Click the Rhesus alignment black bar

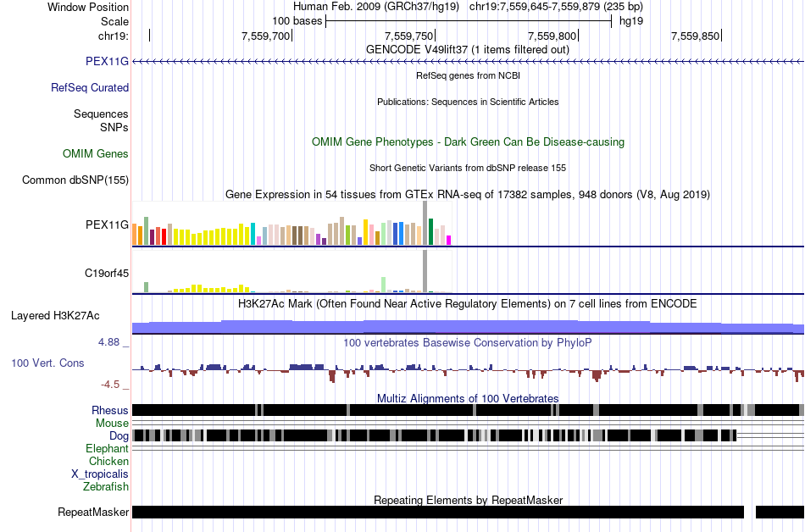tap(469, 410)
